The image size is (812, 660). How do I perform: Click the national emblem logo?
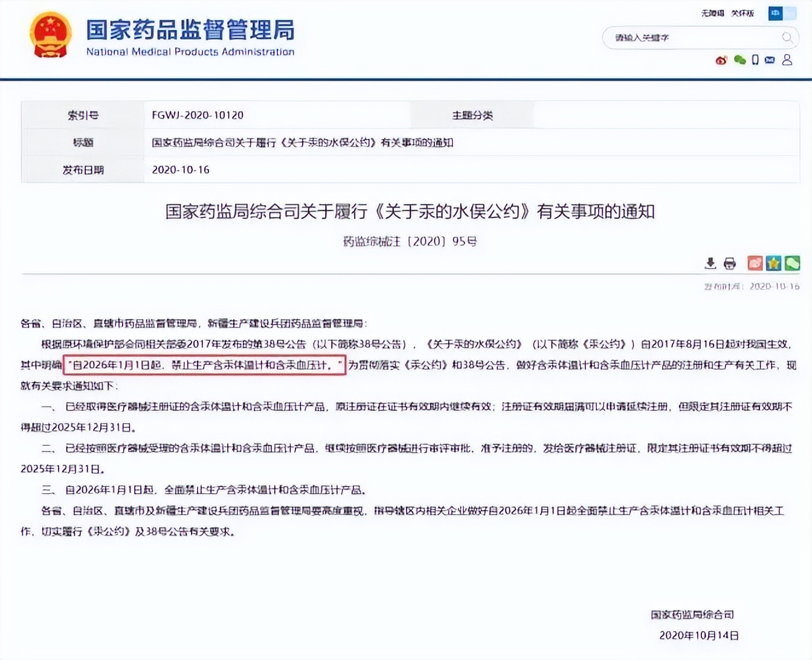(x=51, y=35)
